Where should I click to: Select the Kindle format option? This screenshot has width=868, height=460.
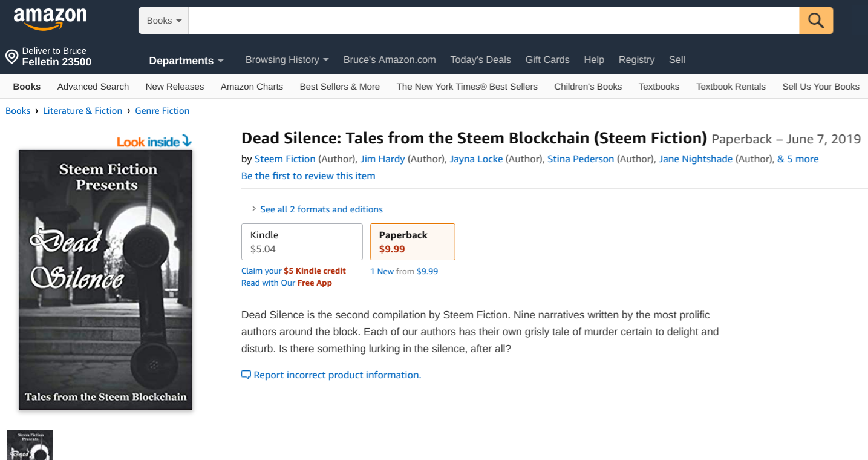click(x=302, y=241)
